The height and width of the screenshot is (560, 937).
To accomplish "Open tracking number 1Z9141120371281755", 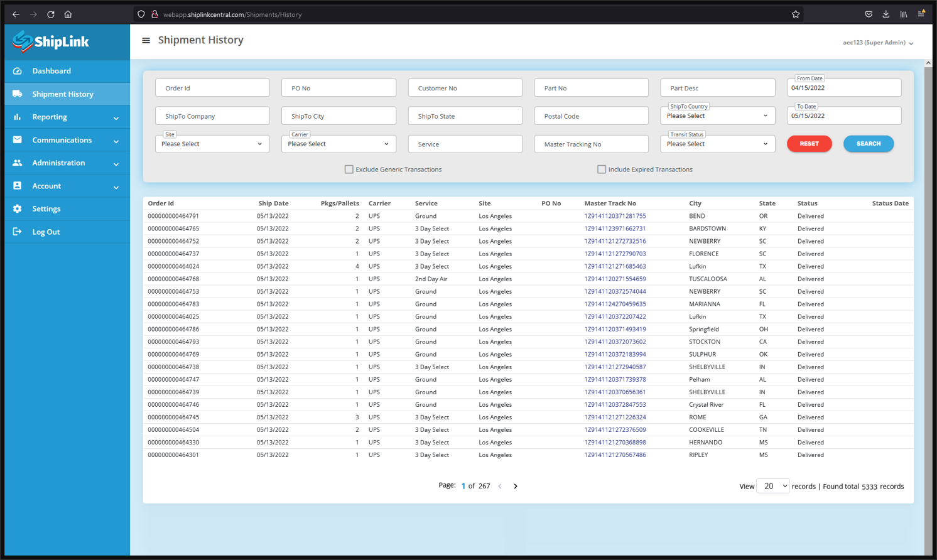I will pyautogui.click(x=615, y=216).
